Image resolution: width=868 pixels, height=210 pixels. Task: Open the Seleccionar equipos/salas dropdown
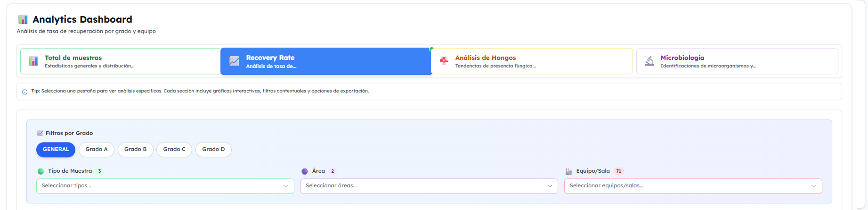(x=693, y=186)
